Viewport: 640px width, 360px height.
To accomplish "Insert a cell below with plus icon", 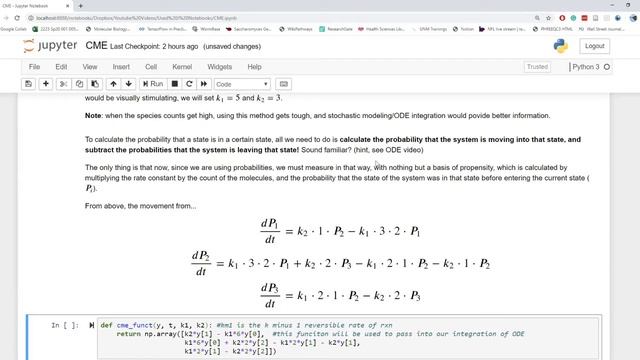I will point(46,84).
